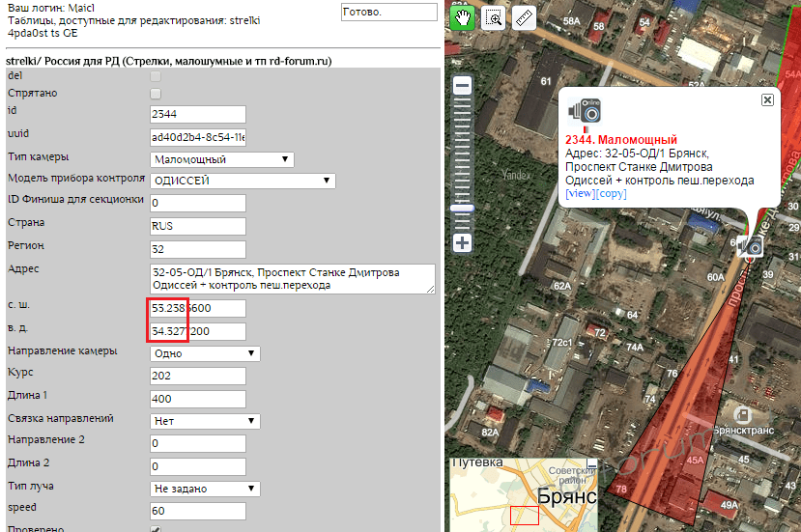Enable the 'Спрятано' checkbox
The width and height of the screenshot is (801, 532).
155,93
